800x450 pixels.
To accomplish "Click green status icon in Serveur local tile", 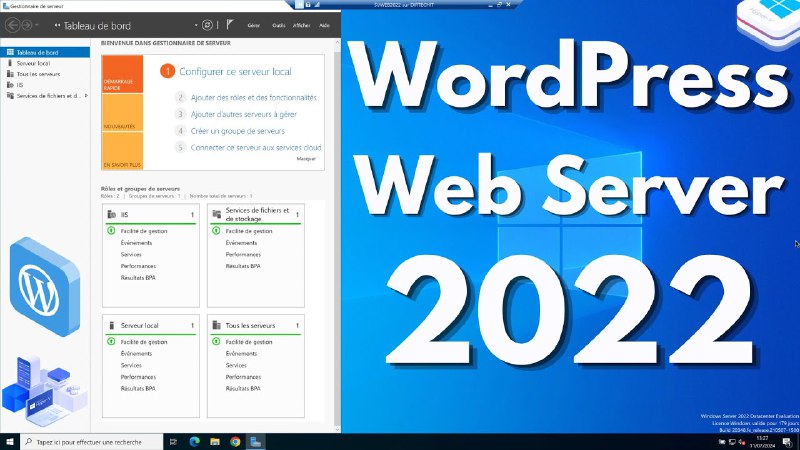I will point(111,341).
